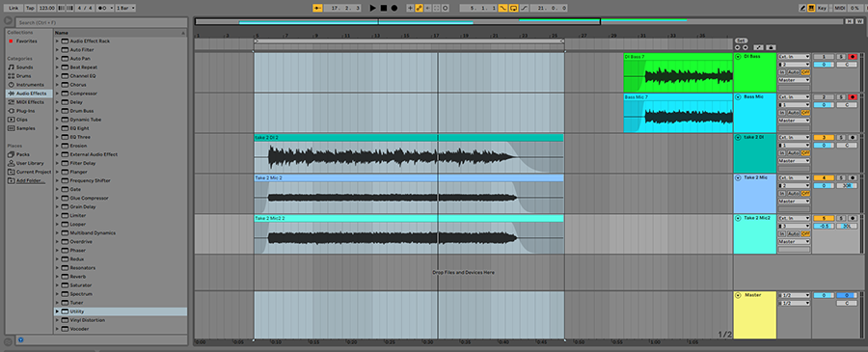Toggle the Loop switch in transport
This screenshot has height=352, width=868.
tap(514, 8)
